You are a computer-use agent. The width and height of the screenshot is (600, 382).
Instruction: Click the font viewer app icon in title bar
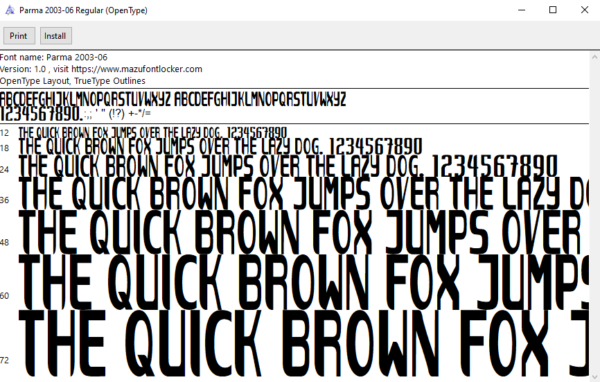click(x=10, y=10)
